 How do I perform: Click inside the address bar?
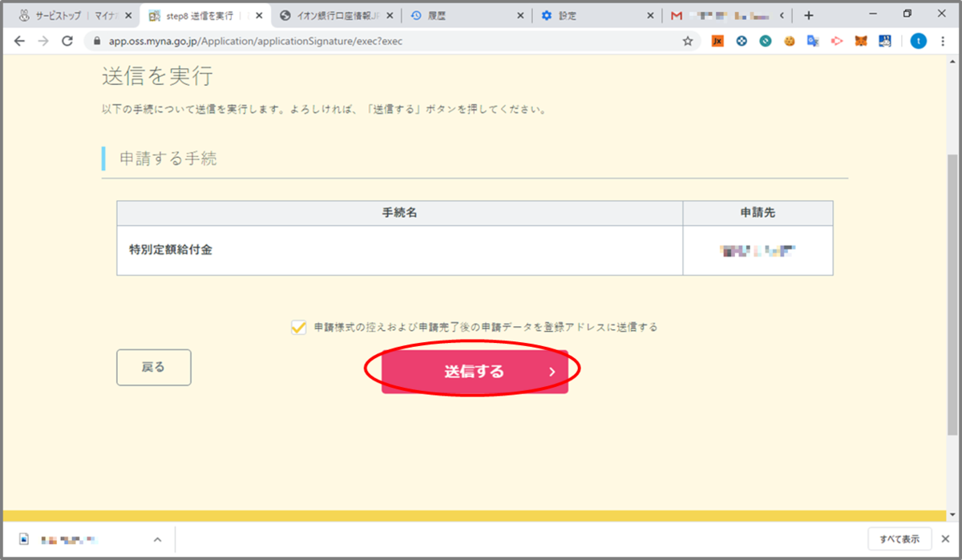[x=321, y=40]
